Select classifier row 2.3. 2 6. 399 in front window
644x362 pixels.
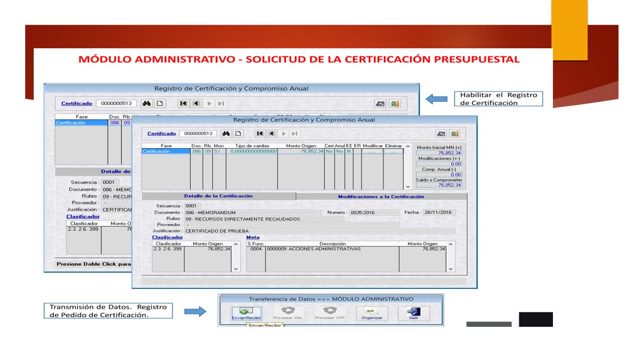192,249
